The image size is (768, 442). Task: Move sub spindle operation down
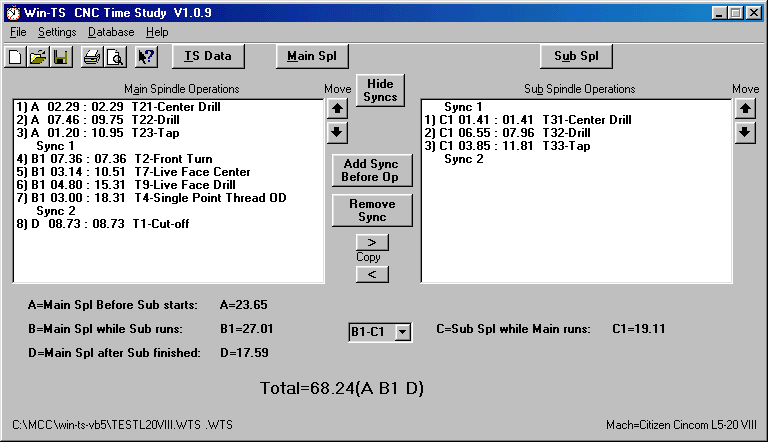(x=744, y=132)
